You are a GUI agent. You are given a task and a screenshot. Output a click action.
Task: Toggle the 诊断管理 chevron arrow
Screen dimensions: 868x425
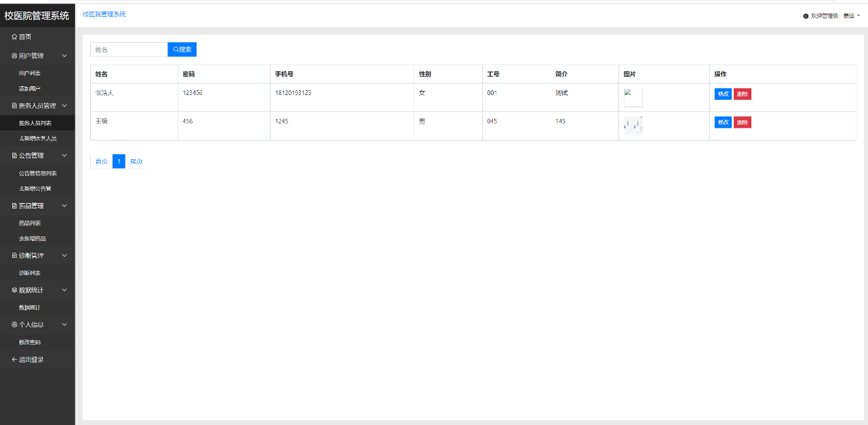coord(64,255)
